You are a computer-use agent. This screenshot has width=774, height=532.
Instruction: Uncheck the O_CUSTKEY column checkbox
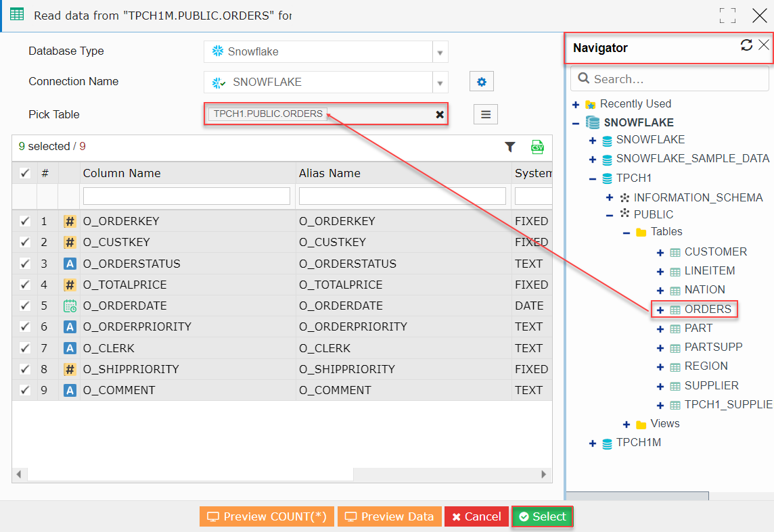[x=24, y=242]
